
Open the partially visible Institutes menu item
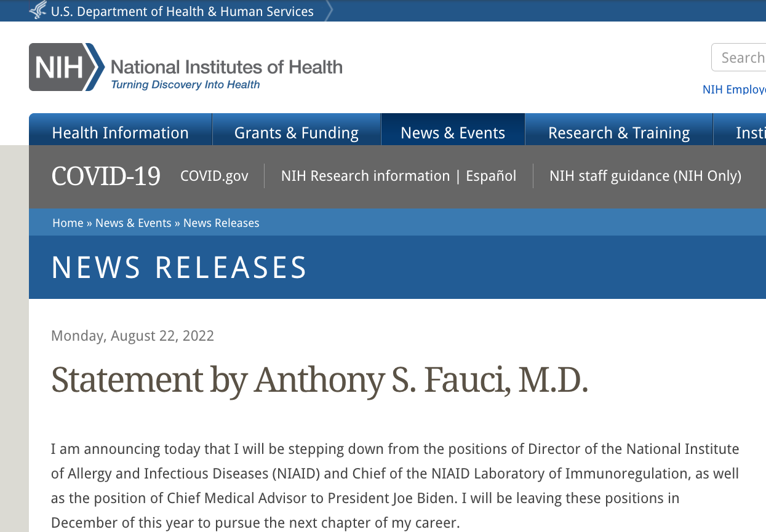pos(740,133)
